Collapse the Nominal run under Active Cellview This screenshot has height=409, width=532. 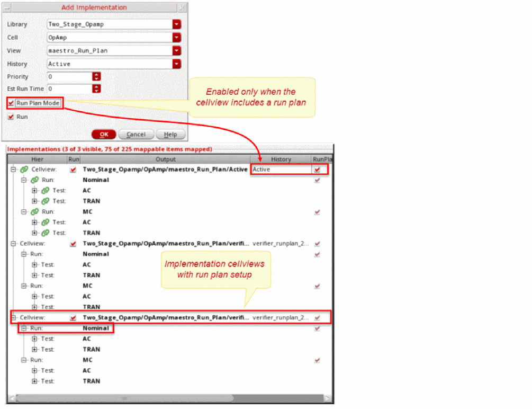coord(24,180)
